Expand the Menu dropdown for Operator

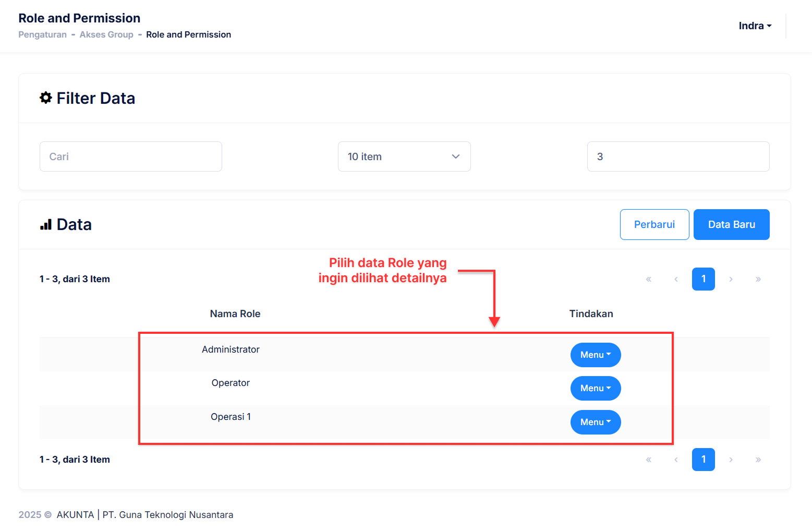[x=595, y=388]
